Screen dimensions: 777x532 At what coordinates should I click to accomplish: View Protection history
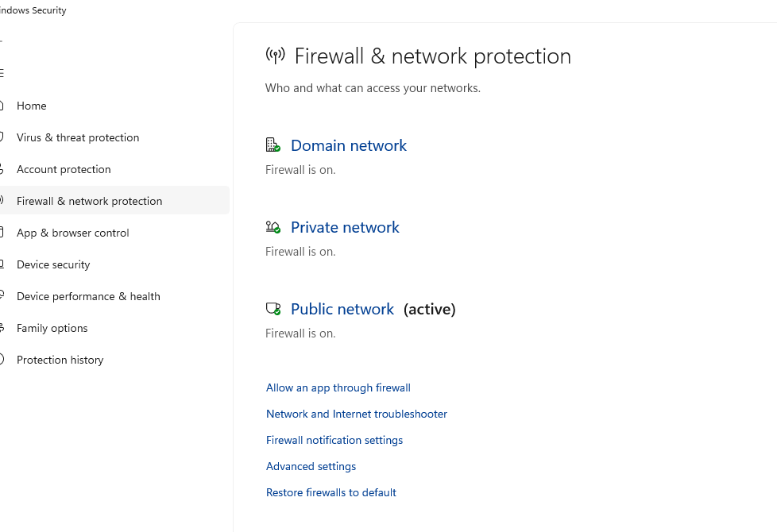click(60, 360)
